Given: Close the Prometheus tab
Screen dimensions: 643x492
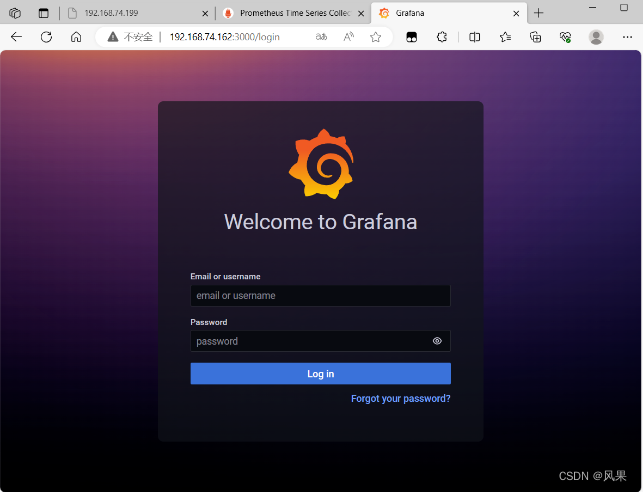Looking at the screenshot, I should click(361, 14).
